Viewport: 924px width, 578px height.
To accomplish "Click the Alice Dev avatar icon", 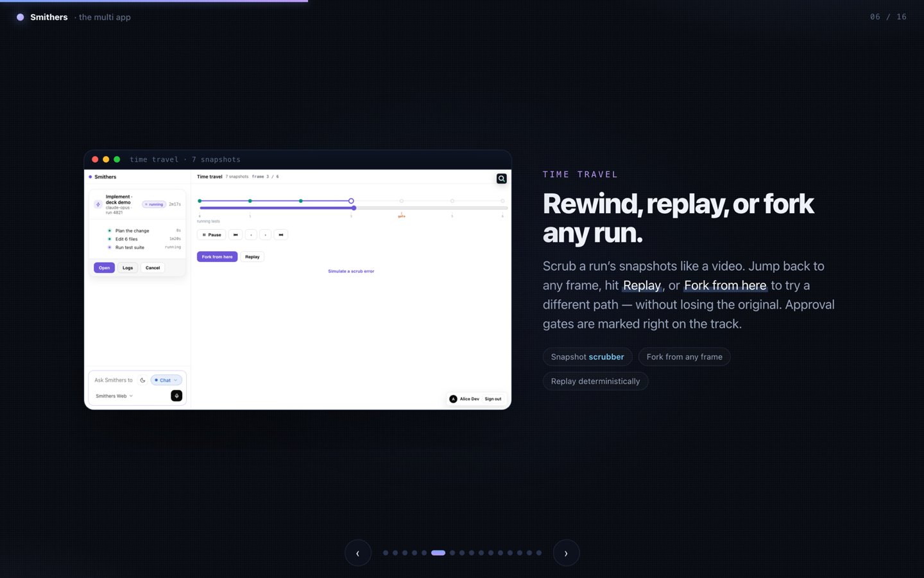I will (x=453, y=399).
